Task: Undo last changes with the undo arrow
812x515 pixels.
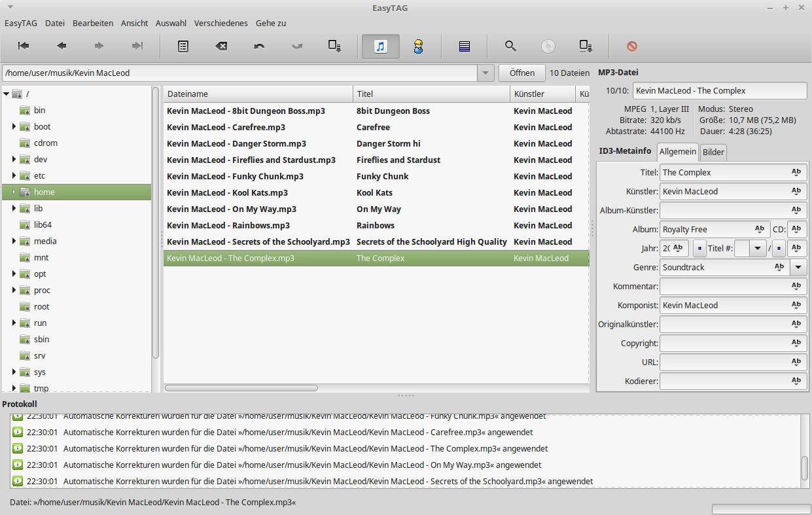Action: tap(259, 46)
